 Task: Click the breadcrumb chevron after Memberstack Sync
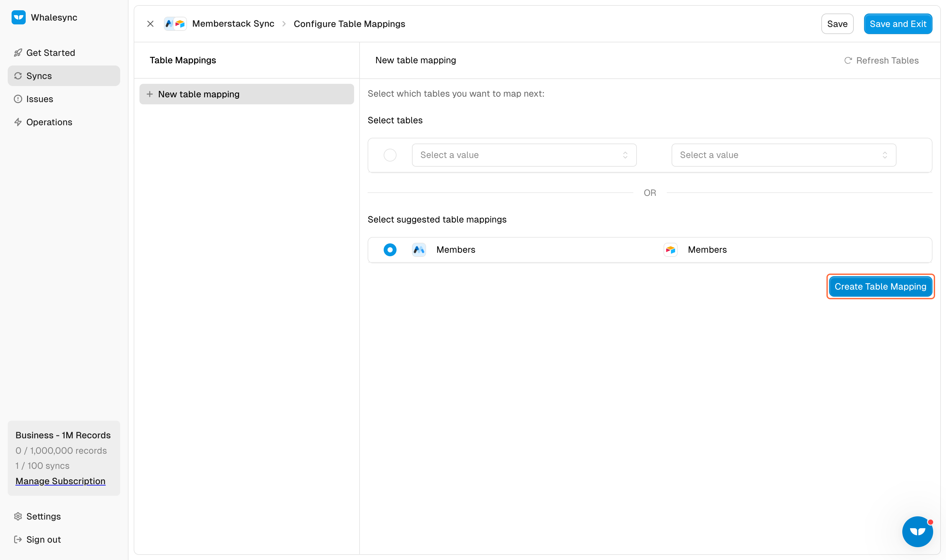pyautogui.click(x=284, y=24)
